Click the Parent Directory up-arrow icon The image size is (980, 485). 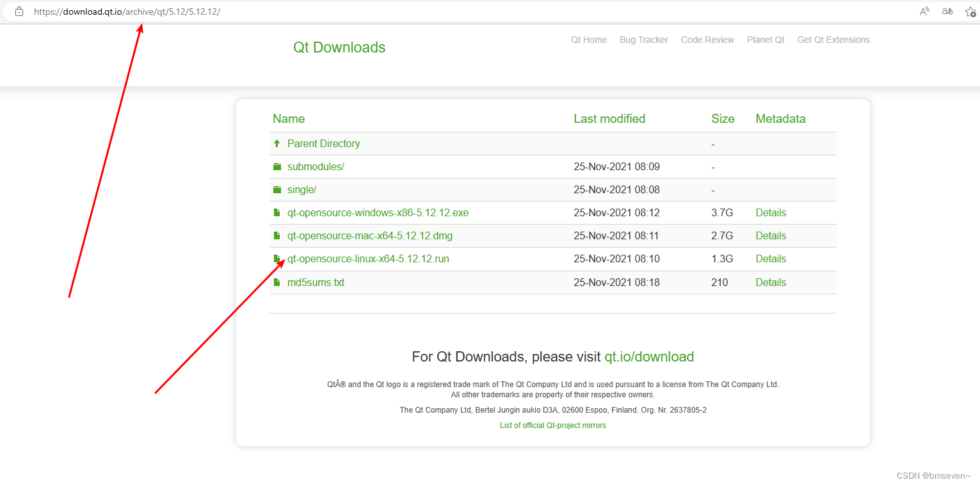tap(277, 143)
